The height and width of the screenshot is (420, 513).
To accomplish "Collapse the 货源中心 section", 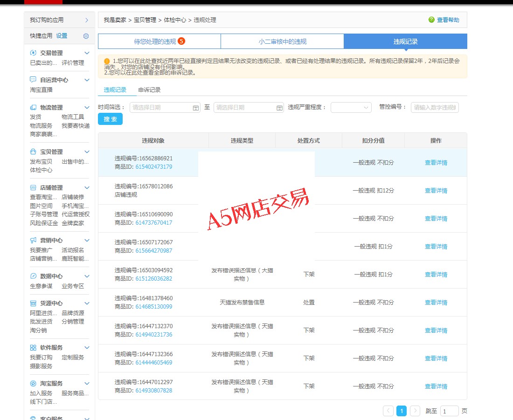I will (x=87, y=303).
